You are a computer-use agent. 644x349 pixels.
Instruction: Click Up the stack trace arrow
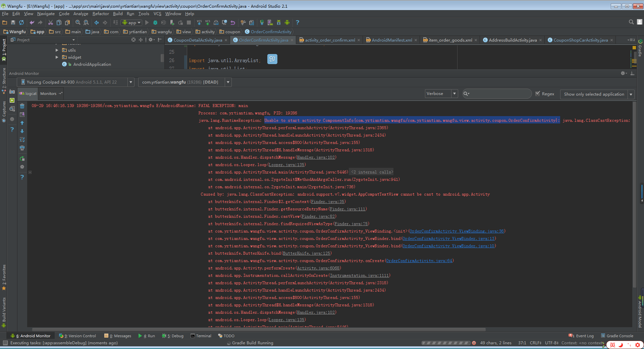click(22, 123)
